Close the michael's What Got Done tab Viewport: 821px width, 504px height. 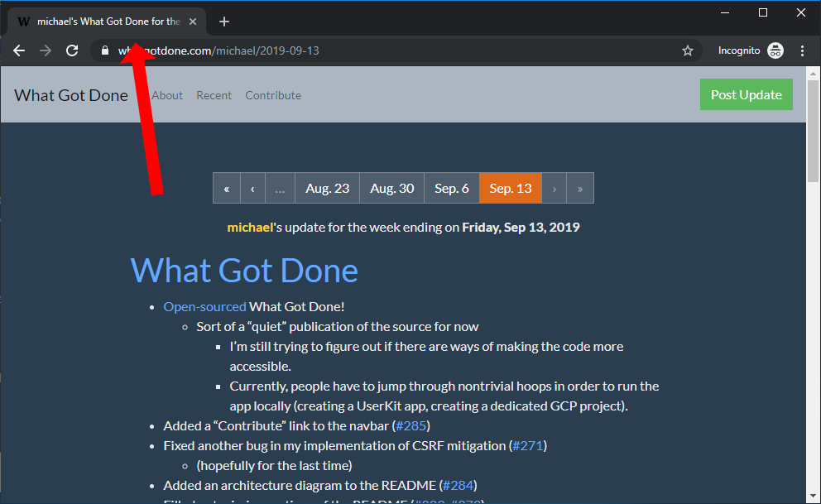point(193,22)
